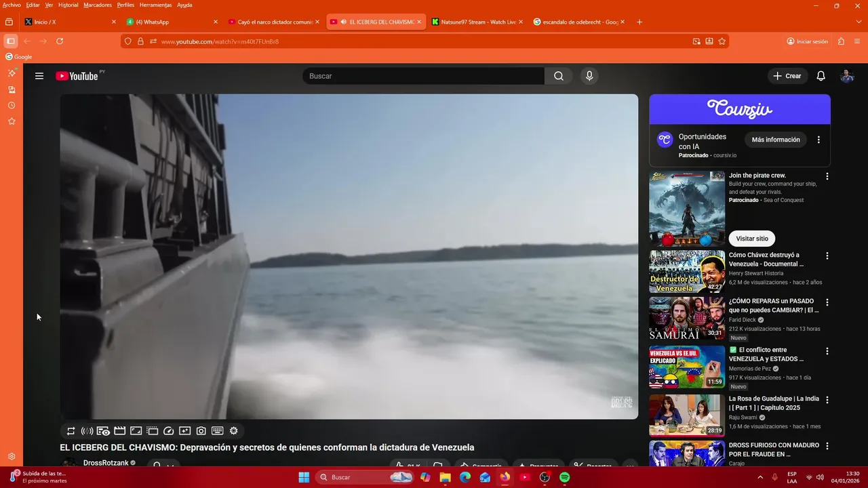868x488 pixels.
Task: Open YouTube notifications bell
Action: pos(821,76)
